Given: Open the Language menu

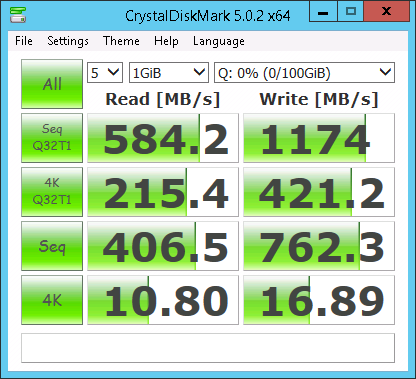Looking at the screenshot, I should tap(219, 41).
